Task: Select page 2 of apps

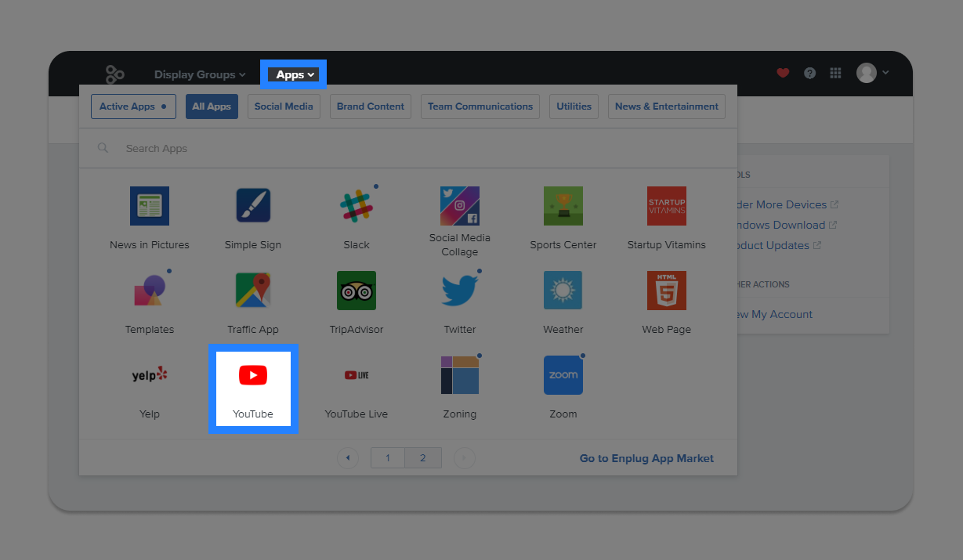Action: (x=423, y=458)
